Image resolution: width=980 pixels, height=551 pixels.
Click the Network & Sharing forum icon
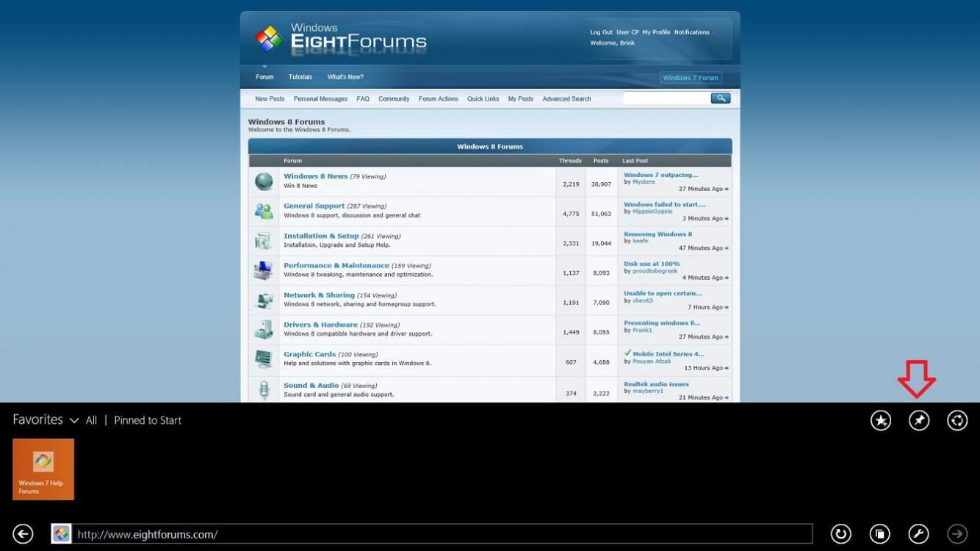tap(264, 300)
